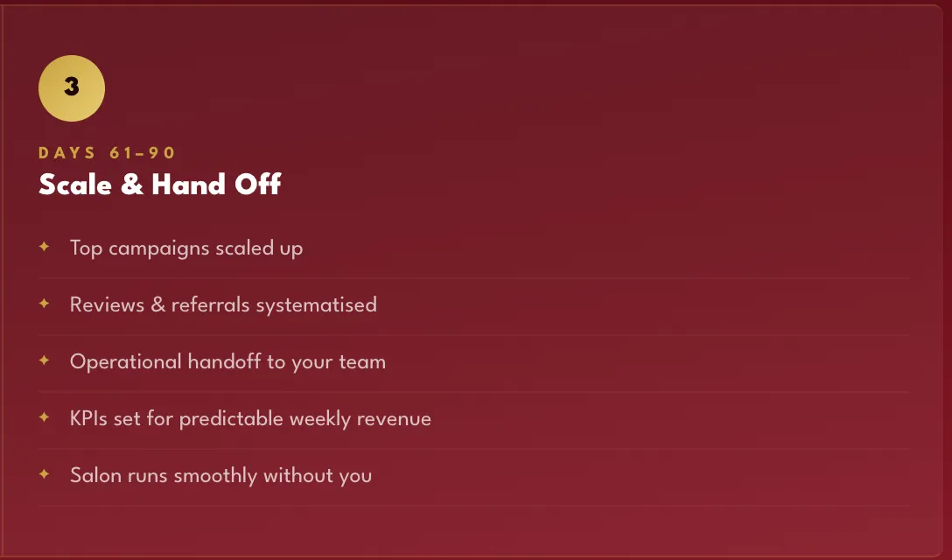The width and height of the screenshot is (952, 560).
Task: Click the gold circle badge numbered 3
Action: 72,88
